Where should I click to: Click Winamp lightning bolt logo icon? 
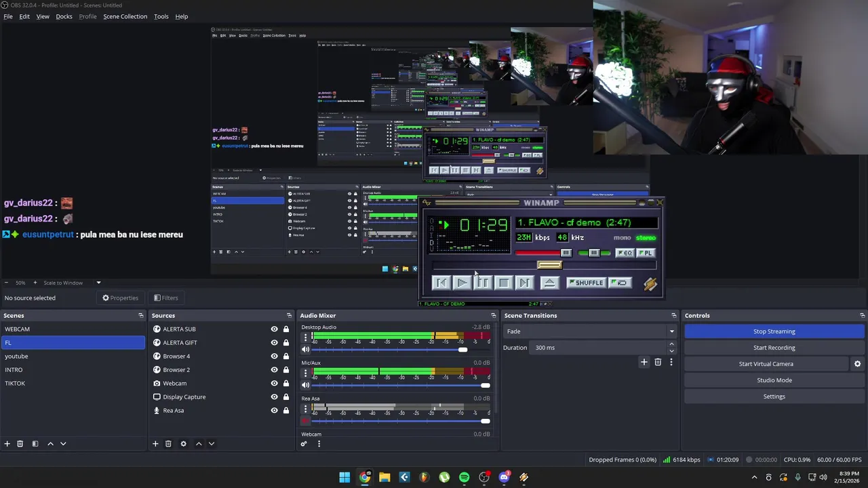coord(650,285)
